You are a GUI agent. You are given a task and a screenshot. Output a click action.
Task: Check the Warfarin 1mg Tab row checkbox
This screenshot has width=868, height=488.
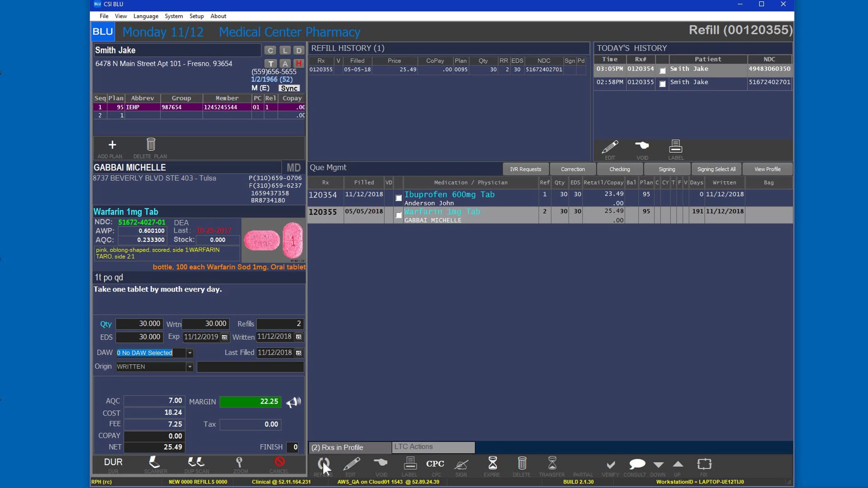coord(399,216)
